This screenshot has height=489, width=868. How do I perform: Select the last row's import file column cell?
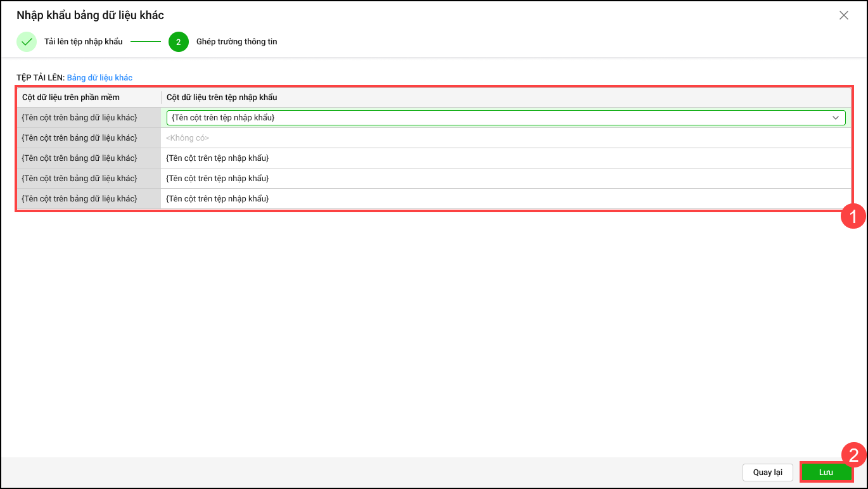point(506,199)
